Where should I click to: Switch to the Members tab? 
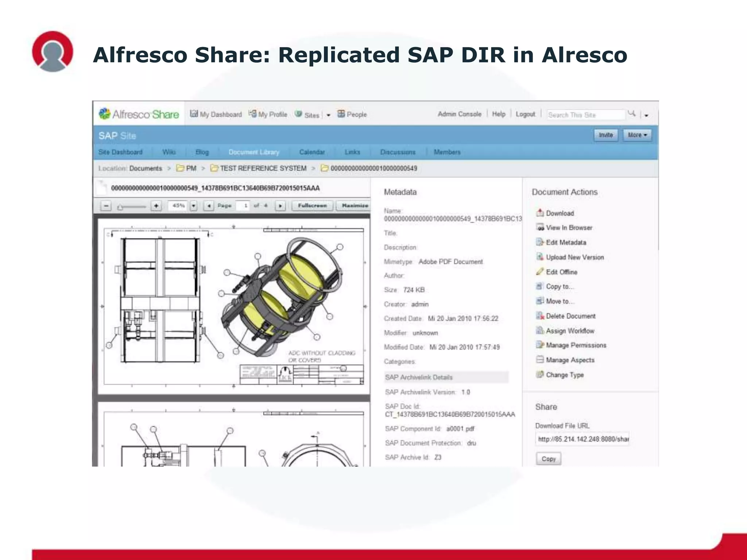(x=447, y=152)
